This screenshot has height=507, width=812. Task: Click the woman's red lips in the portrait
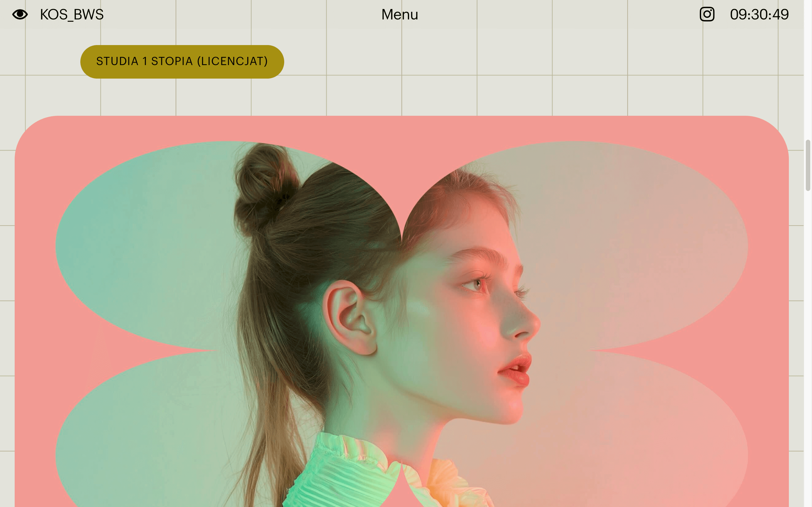pyautogui.click(x=515, y=370)
